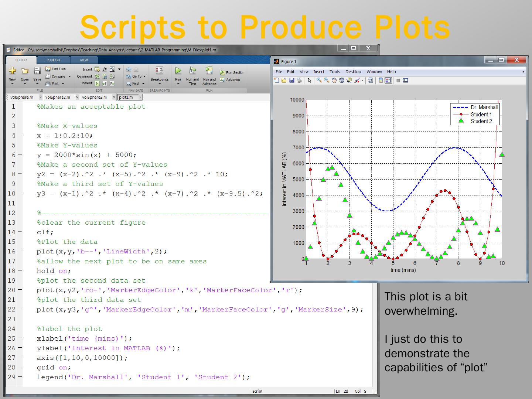
Task: Expand the Breakpoints dropdown
Action: (x=160, y=84)
